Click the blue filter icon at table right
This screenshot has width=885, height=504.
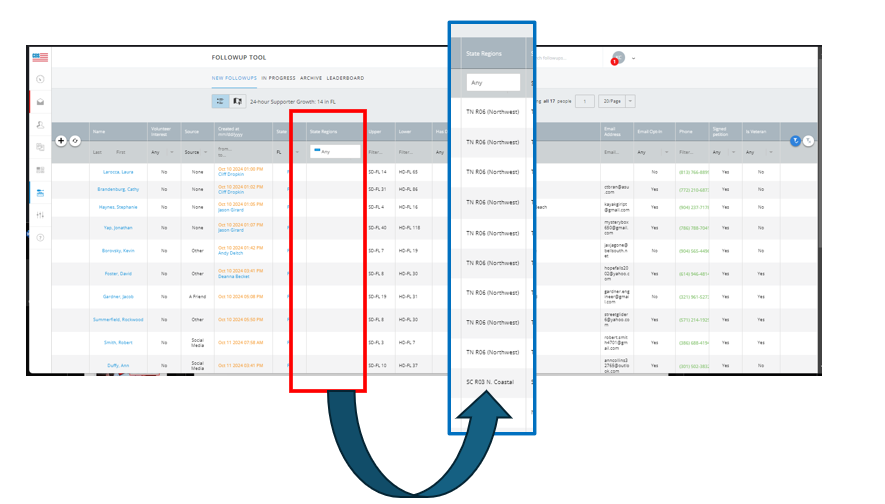pyautogui.click(x=795, y=141)
